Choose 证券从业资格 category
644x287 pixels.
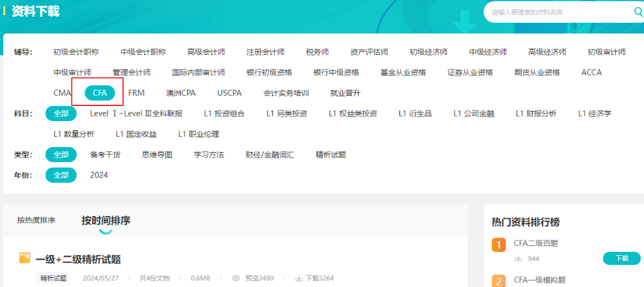470,72
